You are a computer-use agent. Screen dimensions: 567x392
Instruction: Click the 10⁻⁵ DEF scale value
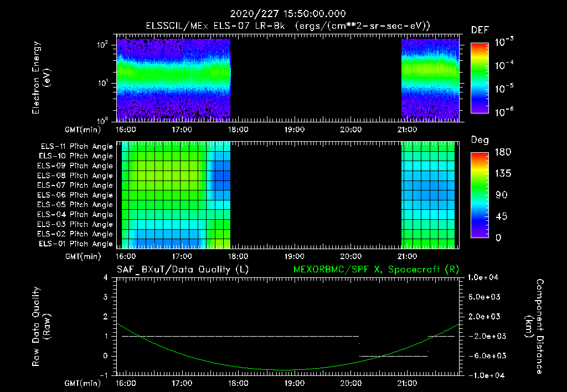(504, 89)
